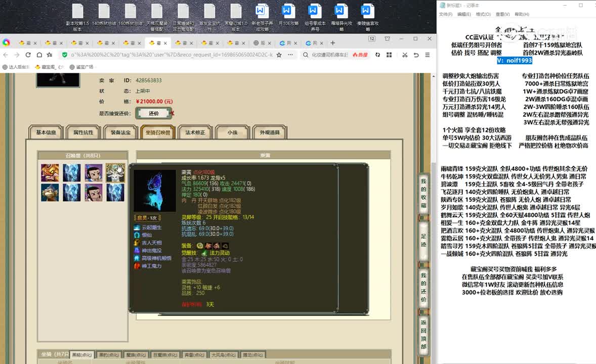Open desktop file 副本攻略1.5版本
The width and height of the screenshot is (596, 364).
77,18
